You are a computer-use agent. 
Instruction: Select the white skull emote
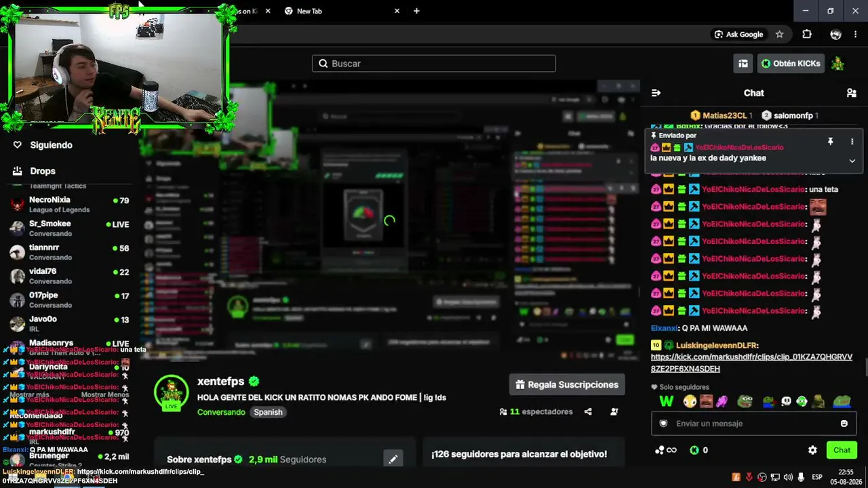point(786,401)
